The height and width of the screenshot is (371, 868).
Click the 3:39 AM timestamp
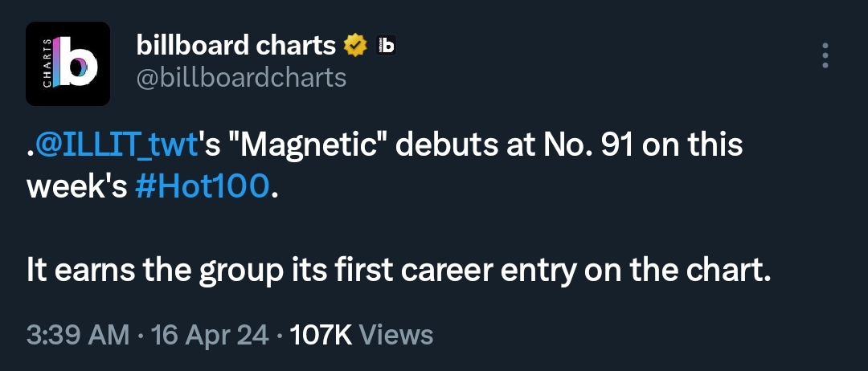click(78, 335)
